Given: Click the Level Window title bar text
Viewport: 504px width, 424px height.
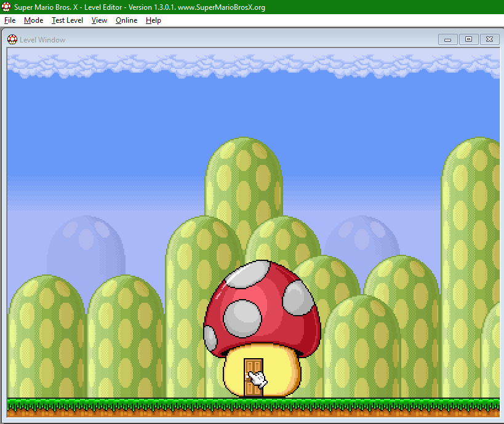Looking at the screenshot, I should pyautogui.click(x=42, y=40).
